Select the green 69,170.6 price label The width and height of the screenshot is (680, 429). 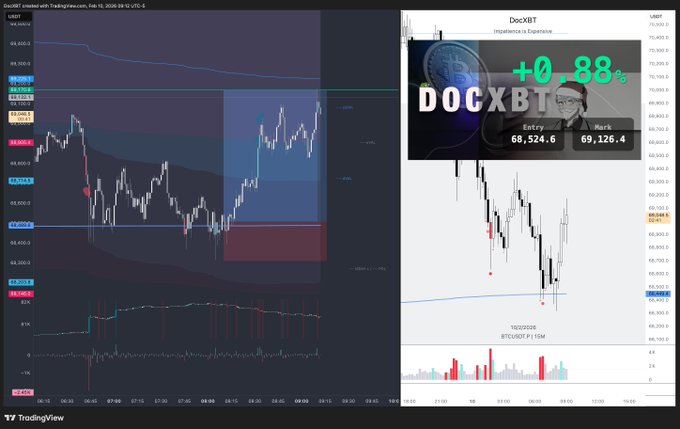(21, 90)
